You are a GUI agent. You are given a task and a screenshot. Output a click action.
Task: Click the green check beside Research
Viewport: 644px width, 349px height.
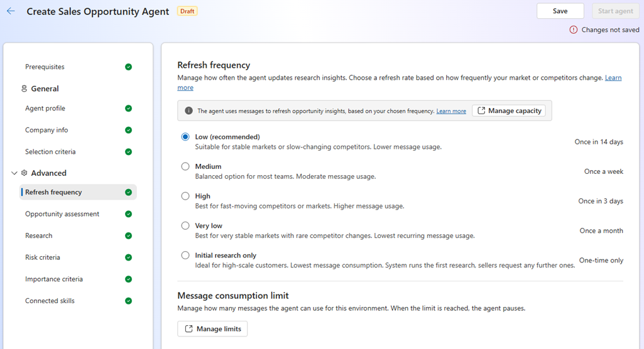129,236
